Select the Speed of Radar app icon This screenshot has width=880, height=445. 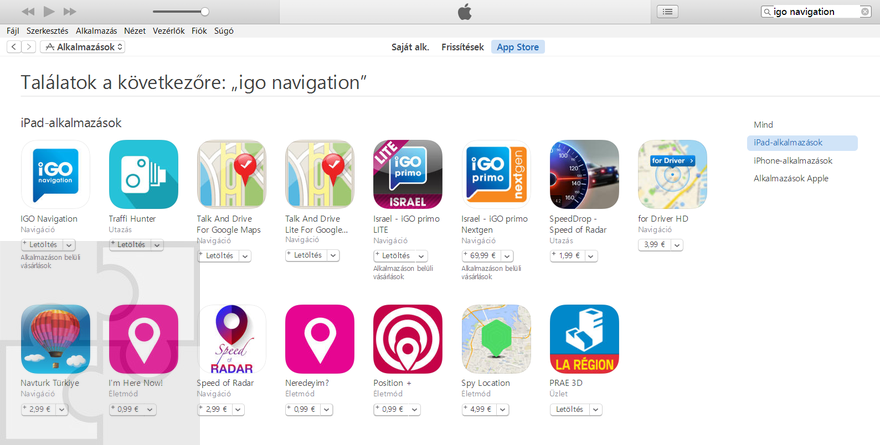click(x=231, y=339)
